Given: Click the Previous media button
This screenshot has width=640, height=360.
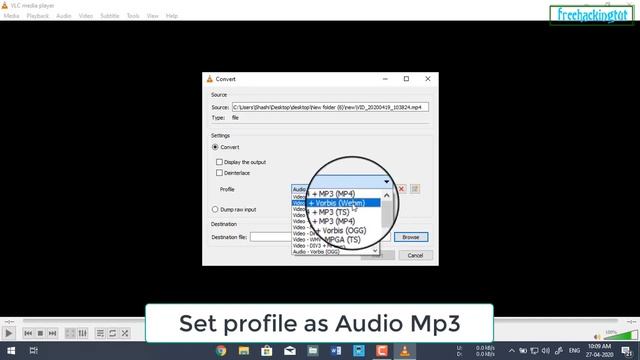Looking at the screenshot, I should coord(28,333).
